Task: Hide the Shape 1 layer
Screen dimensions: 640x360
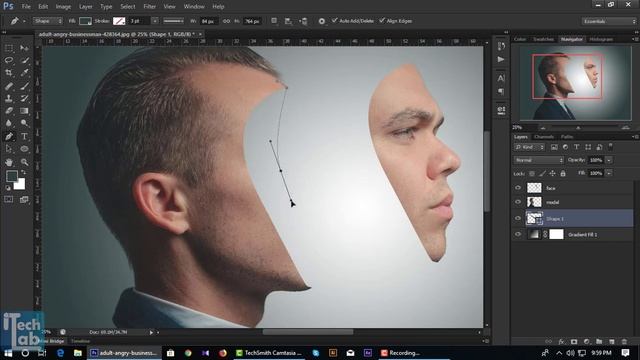Action: pyautogui.click(x=518, y=218)
